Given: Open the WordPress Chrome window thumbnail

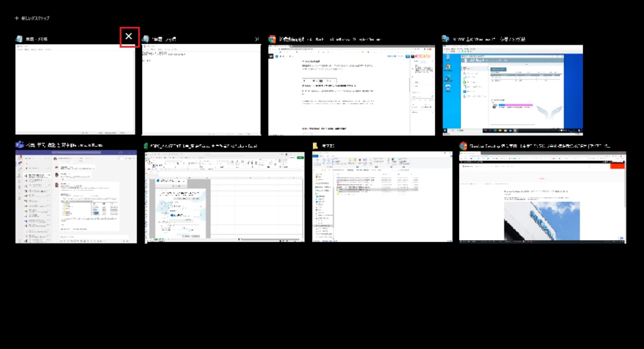Looking at the screenshot, I should click(352, 90).
